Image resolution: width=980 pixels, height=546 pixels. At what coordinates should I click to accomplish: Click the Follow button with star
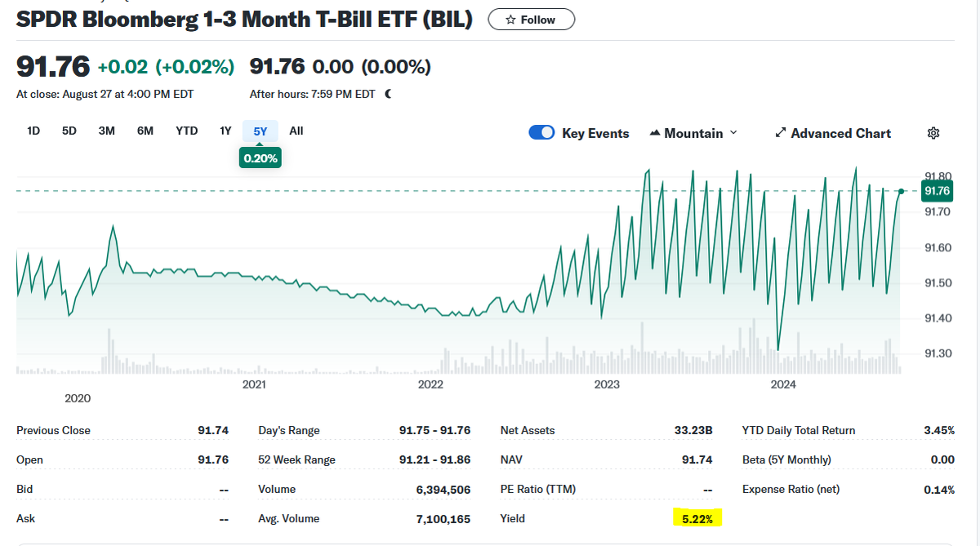(531, 20)
